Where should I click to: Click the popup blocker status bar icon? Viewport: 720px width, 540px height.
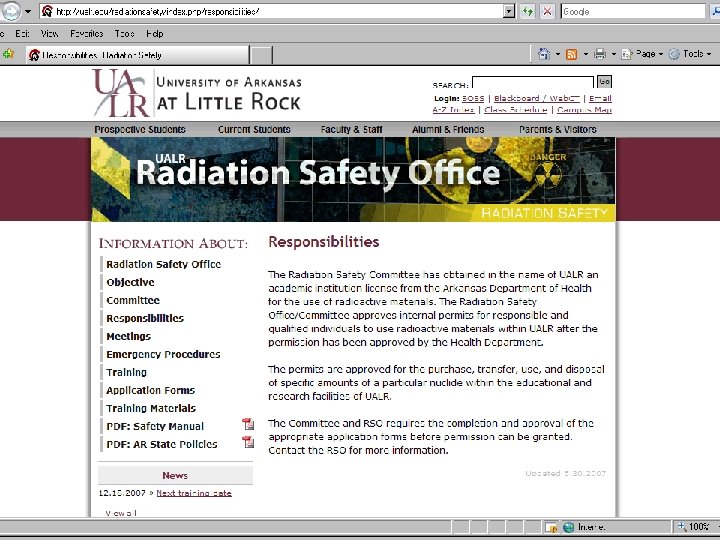coord(551,527)
